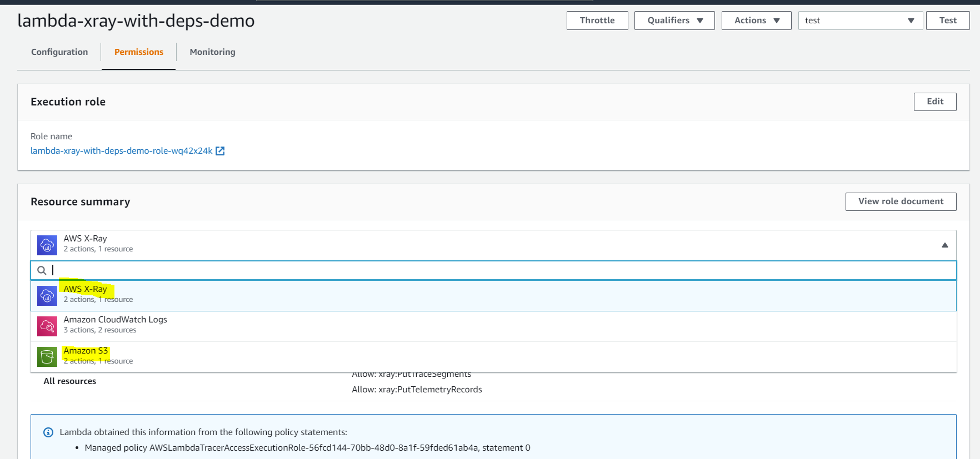This screenshot has height=459, width=980.
Task: Select Amazon CloudWatch Logs from the list
Action: click(x=493, y=326)
